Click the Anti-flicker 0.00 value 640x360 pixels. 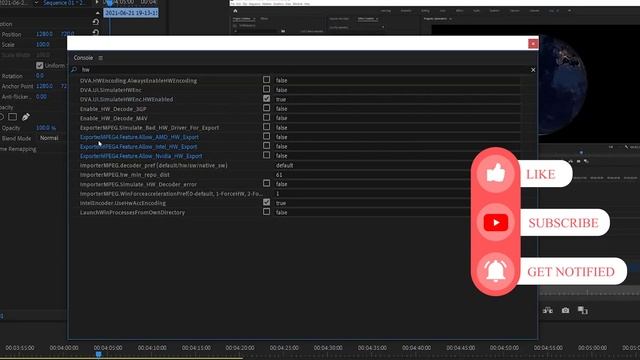pos(41,97)
